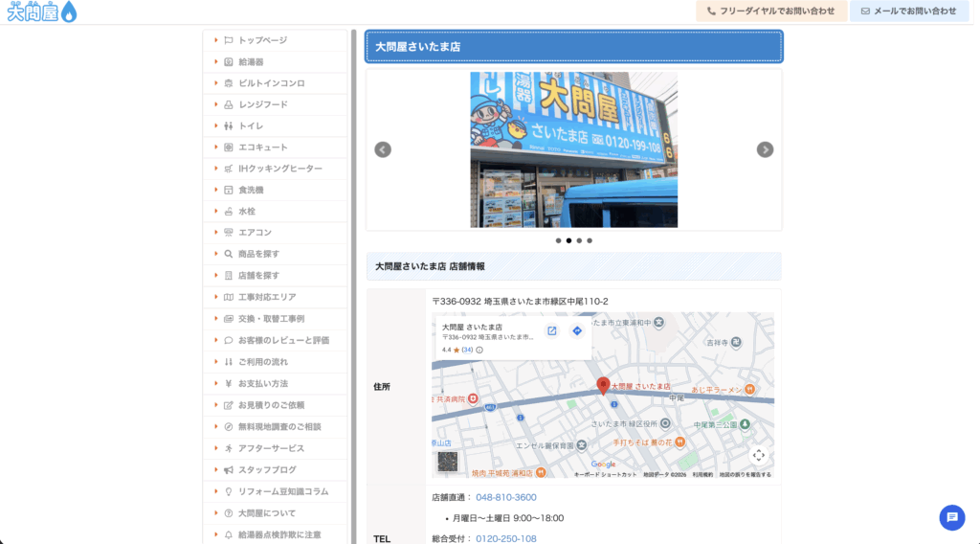Screen dimensions: 980x544
Task: Click the building icon beside 店舗を探す
Action: tap(228, 275)
